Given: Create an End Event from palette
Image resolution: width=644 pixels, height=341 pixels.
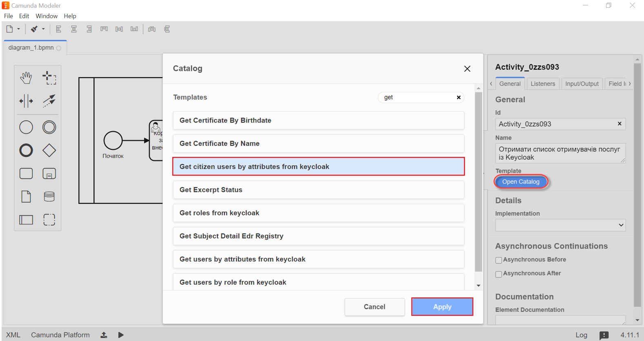Looking at the screenshot, I should click(x=26, y=150).
